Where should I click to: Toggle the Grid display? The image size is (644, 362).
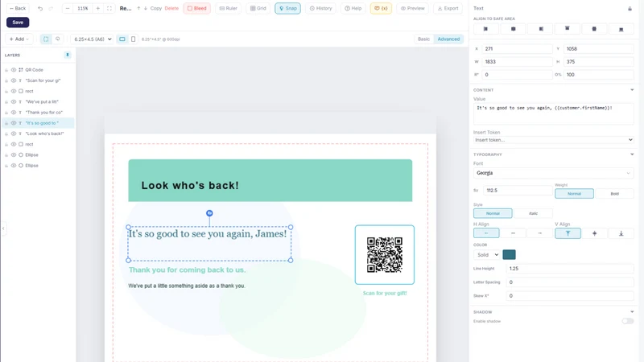point(258,8)
